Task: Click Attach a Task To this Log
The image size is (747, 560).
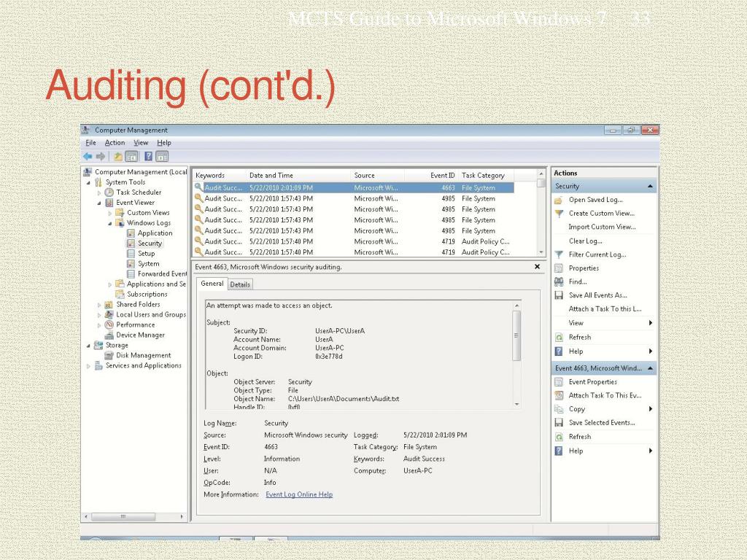Action: 605,309
